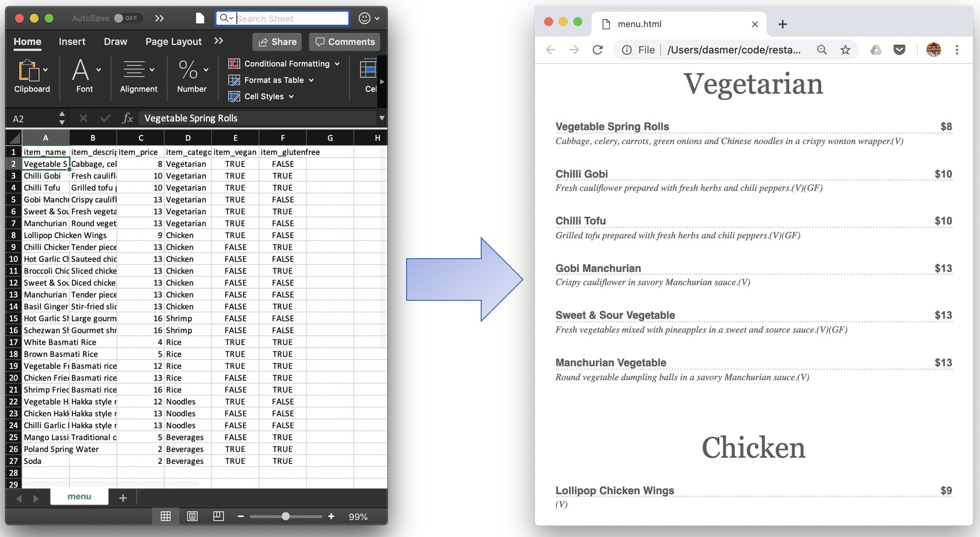Open the Format as Table dropdown

point(271,80)
